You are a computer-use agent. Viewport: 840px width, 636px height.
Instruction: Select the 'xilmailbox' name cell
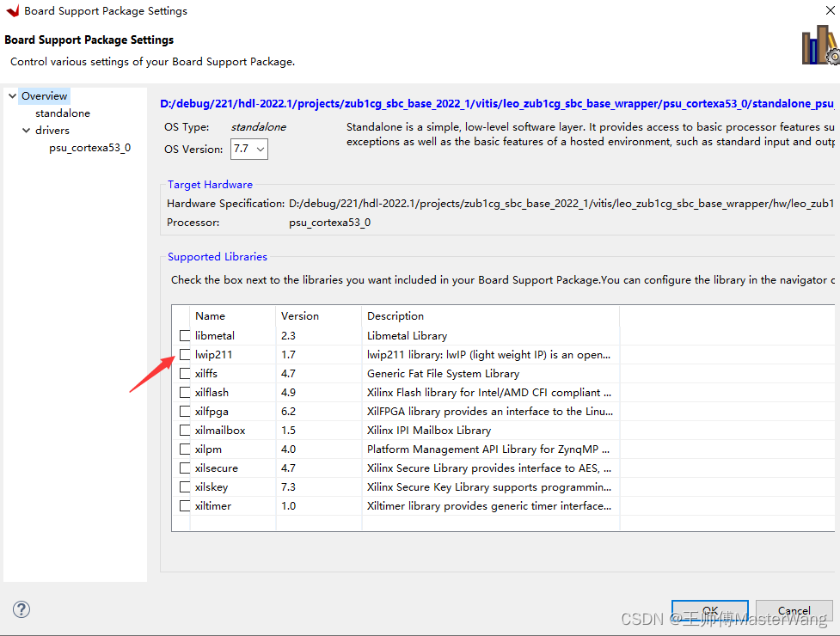pyautogui.click(x=220, y=430)
